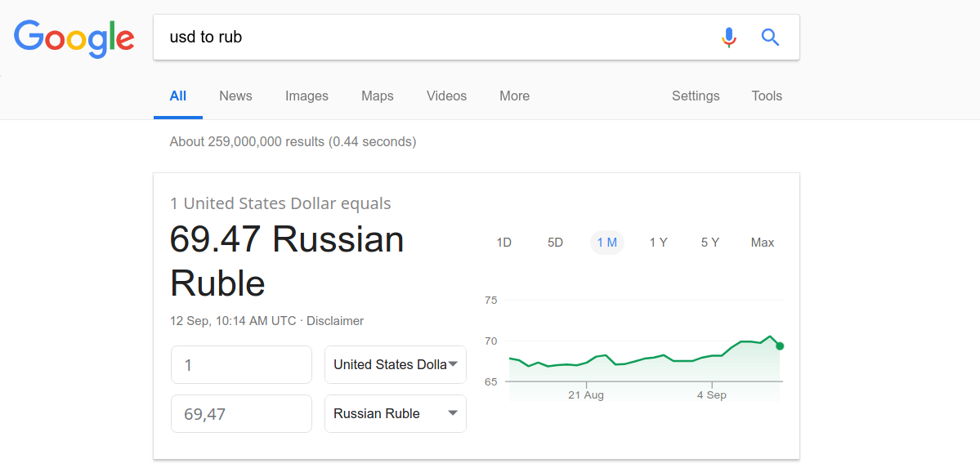Open the Maps tab
The height and width of the screenshot is (468, 980).
(377, 96)
